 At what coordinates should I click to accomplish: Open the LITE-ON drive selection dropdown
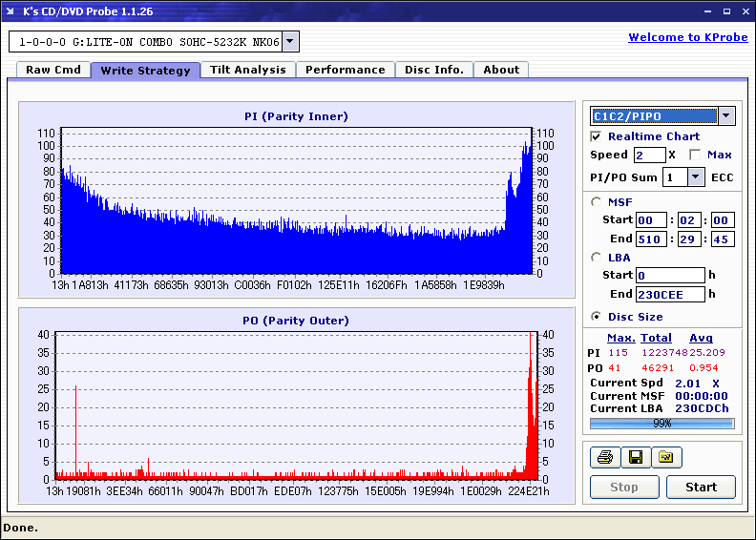[291, 42]
